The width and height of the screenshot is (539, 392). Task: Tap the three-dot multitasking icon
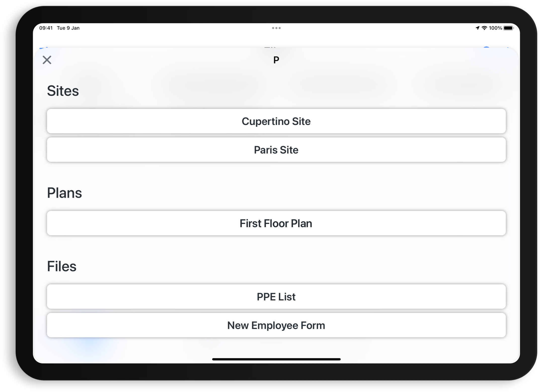[x=276, y=28]
